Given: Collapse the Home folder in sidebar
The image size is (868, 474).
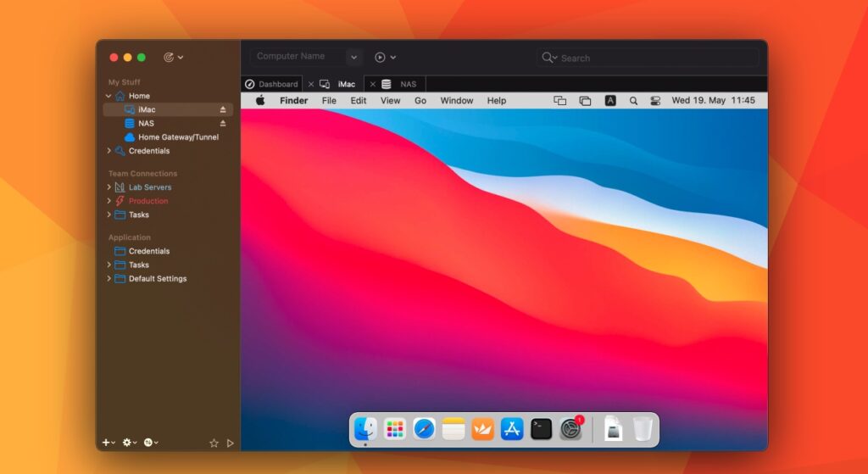Looking at the screenshot, I should [x=108, y=96].
